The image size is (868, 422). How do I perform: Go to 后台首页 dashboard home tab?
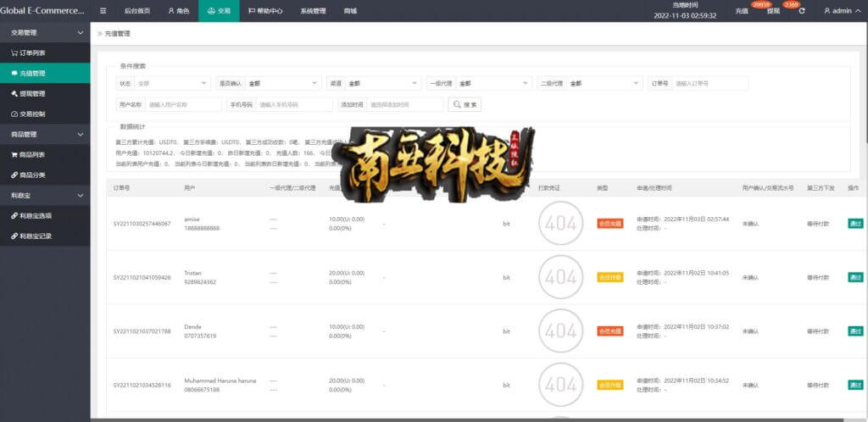[x=136, y=10]
